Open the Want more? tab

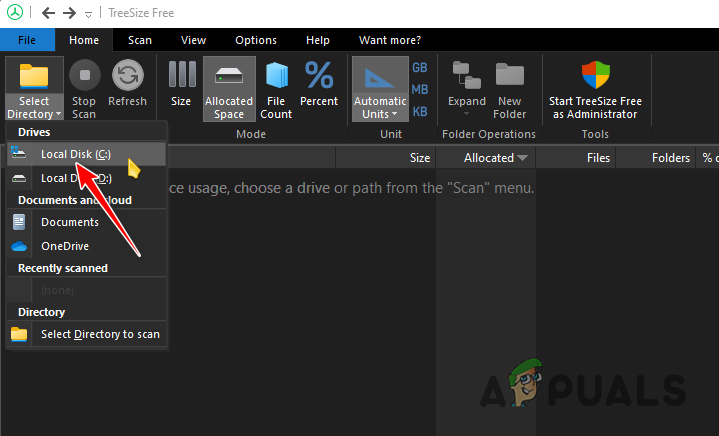coord(390,40)
